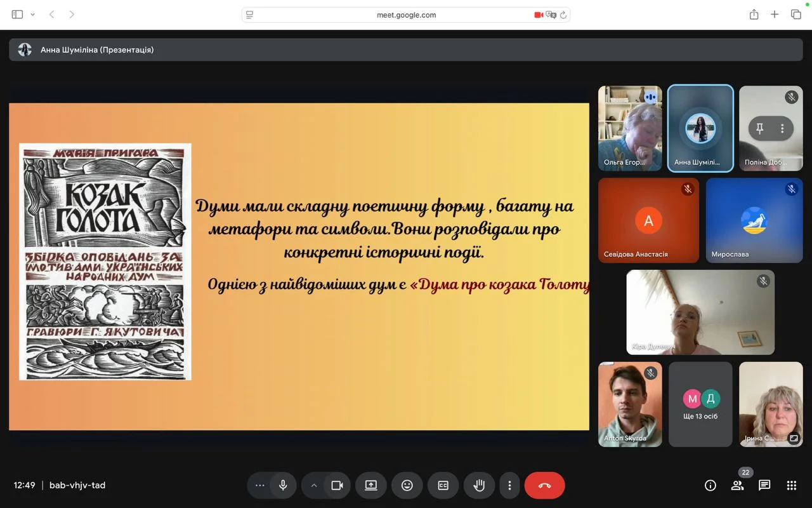The image size is (812, 508).
Task: Open the meeting chat panel
Action: click(764, 485)
